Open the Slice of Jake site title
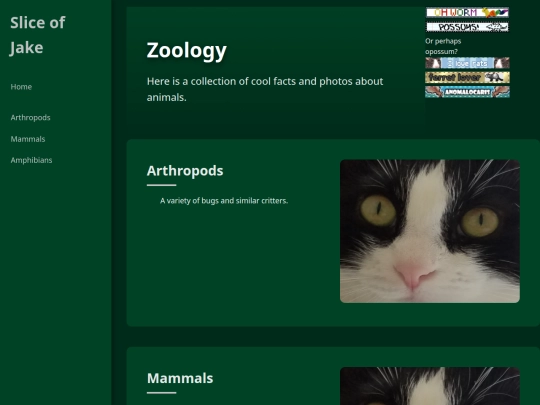Viewport: 540px width, 405px height. pos(38,35)
